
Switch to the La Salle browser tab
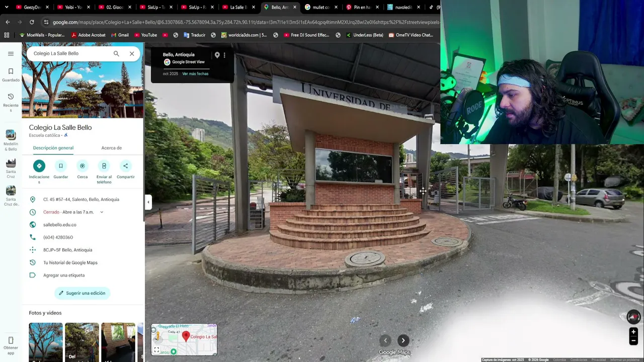[238, 7]
